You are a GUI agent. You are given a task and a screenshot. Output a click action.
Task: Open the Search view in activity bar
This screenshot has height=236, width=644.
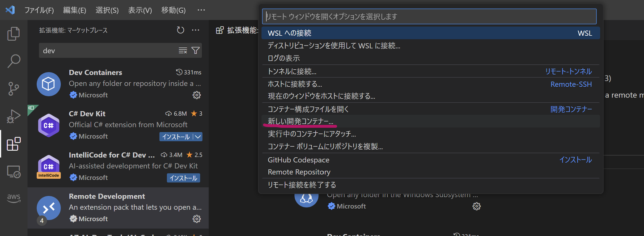(13, 61)
